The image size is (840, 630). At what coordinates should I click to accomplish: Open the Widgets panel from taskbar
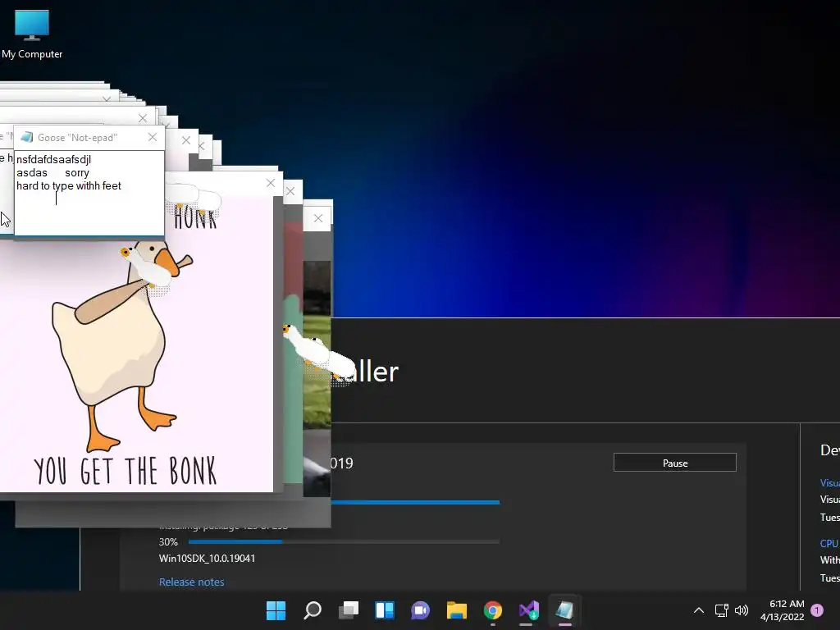[x=385, y=610]
